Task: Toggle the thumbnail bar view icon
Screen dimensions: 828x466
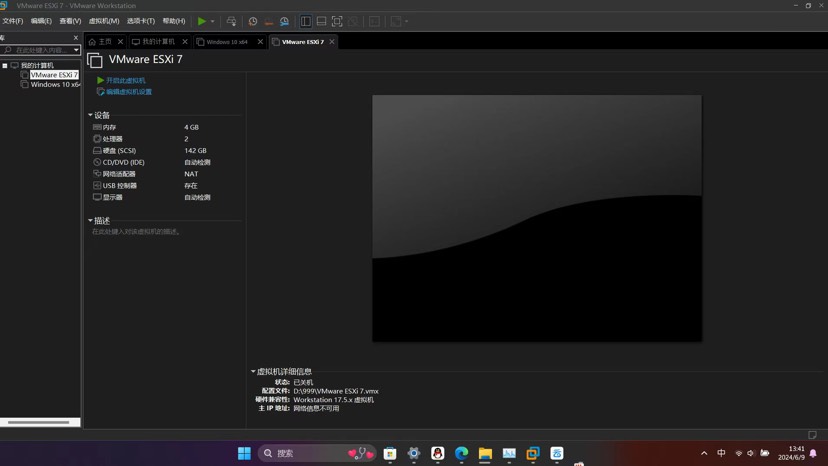Action: coord(321,21)
